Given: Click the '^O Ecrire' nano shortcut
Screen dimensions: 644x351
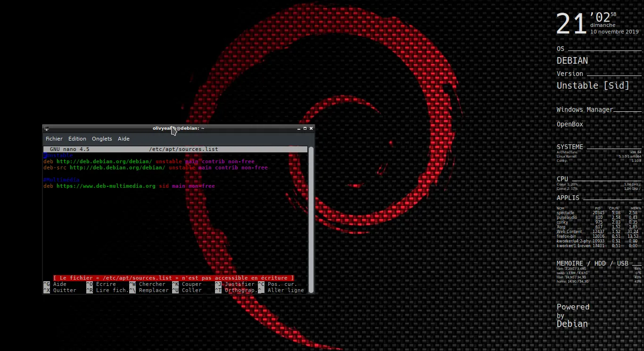Looking at the screenshot, I should [101, 284].
